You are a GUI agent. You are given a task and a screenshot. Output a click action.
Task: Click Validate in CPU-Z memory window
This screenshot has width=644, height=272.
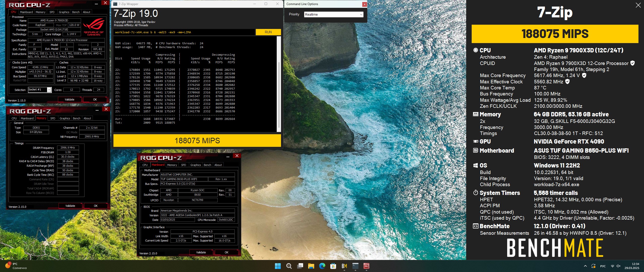click(x=70, y=206)
